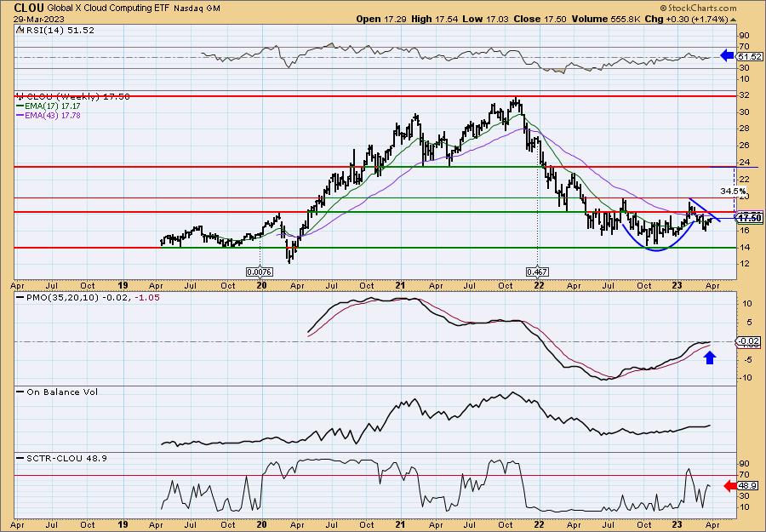Click the 26 label on the price axis
The width and height of the screenshot is (766, 532).
(745, 146)
